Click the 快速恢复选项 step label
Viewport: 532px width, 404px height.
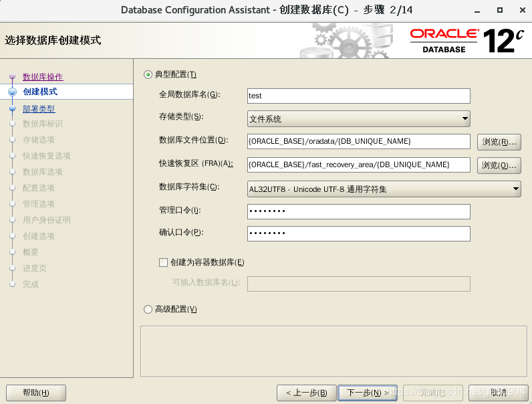[x=47, y=156]
